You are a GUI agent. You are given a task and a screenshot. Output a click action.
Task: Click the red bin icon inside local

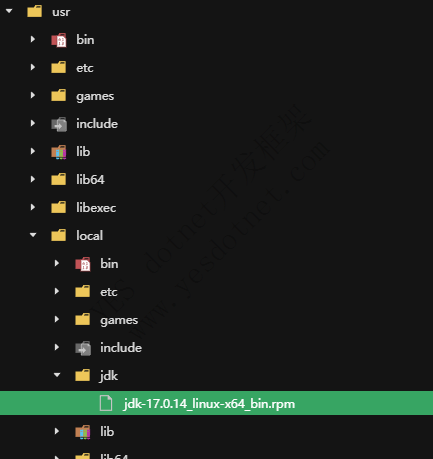click(83, 264)
